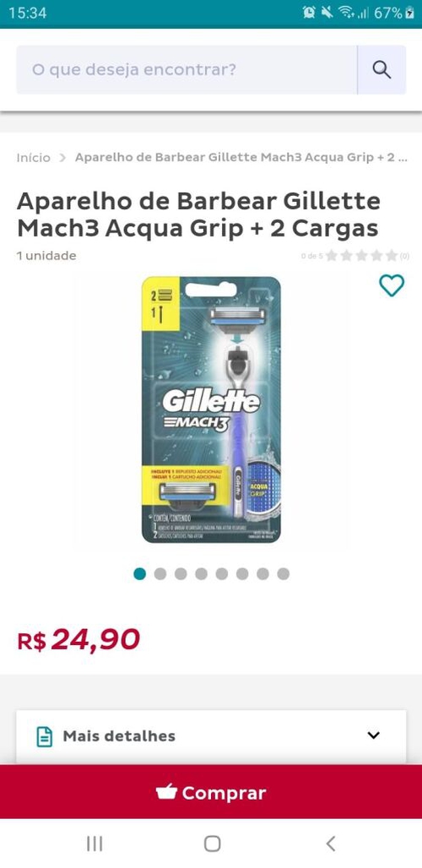Select the last image carousel dot
Viewport: 422px width, 868px height.
(x=284, y=574)
